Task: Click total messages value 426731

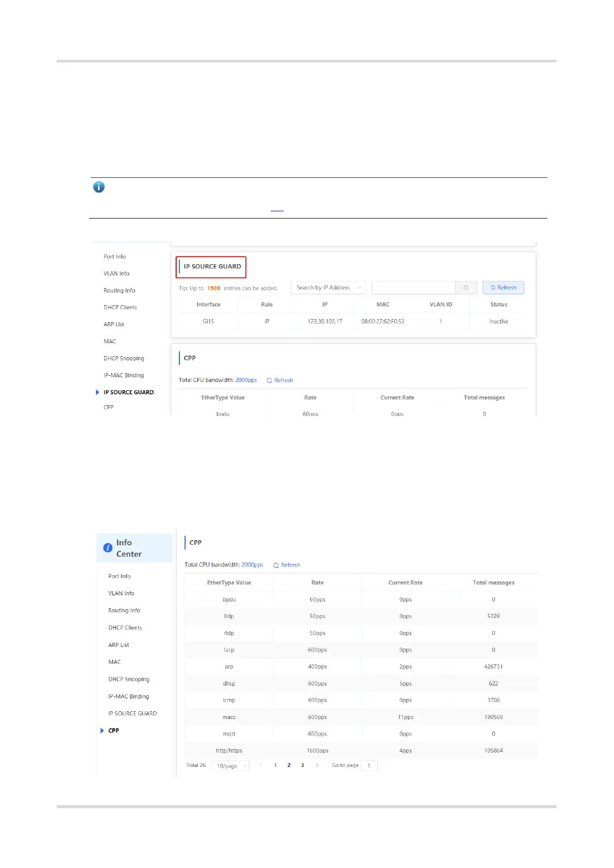Action: (x=493, y=667)
